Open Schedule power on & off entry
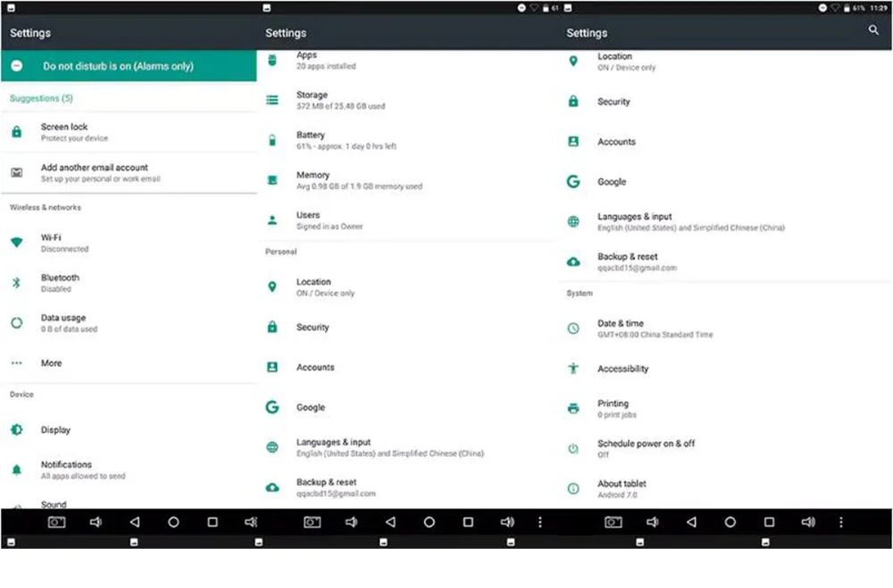The height and width of the screenshot is (588, 893). 726,449
